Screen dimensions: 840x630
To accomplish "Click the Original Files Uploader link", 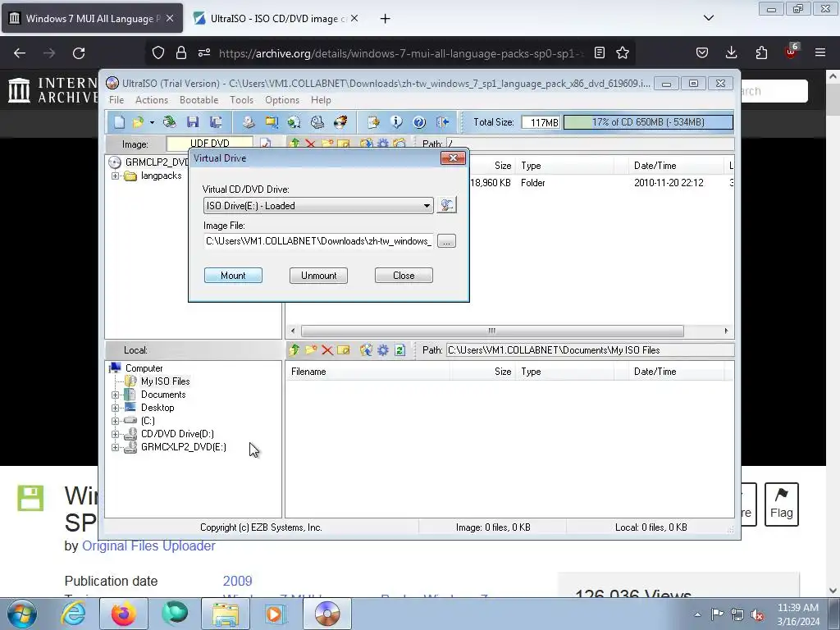I will 148,546.
